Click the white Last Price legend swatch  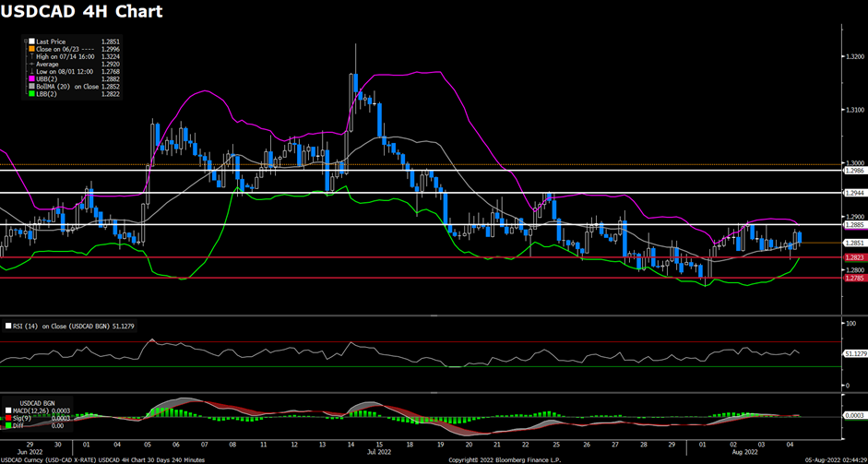[x=30, y=42]
